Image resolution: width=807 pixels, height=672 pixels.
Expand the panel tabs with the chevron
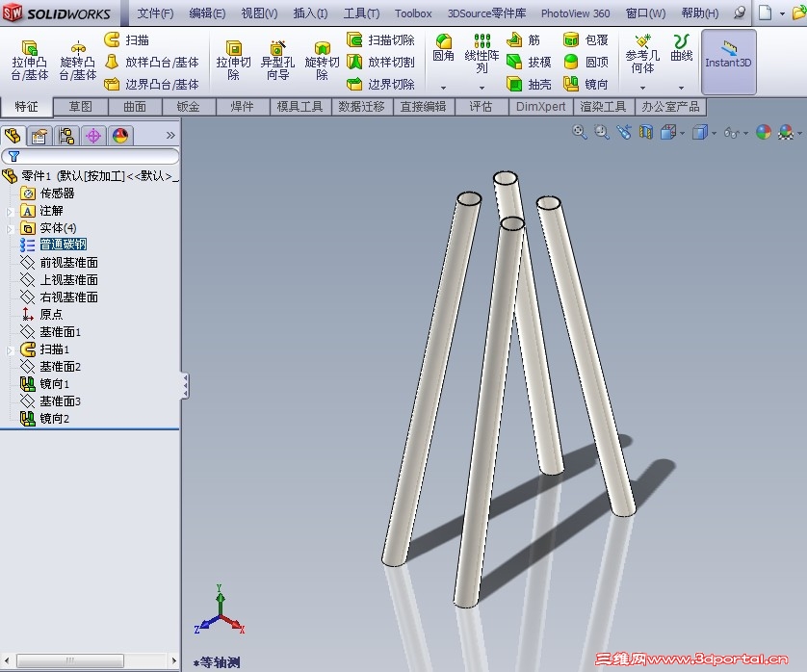pyautogui.click(x=170, y=136)
